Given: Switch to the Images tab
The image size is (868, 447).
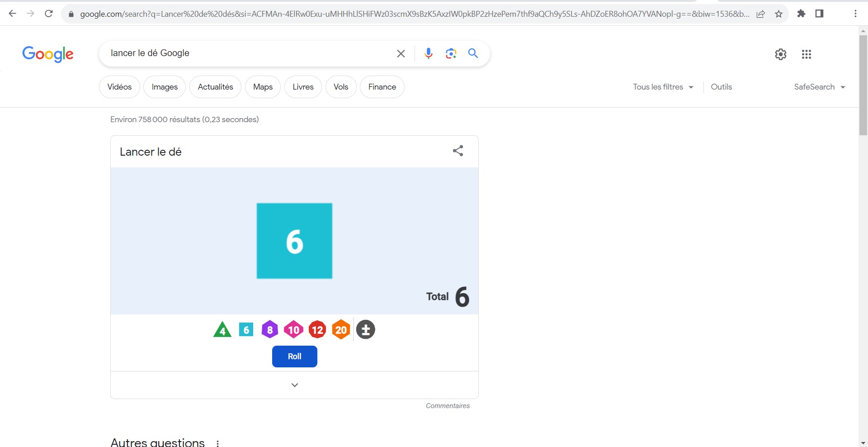Looking at the screenshot, I should click(x=165, y=87).
